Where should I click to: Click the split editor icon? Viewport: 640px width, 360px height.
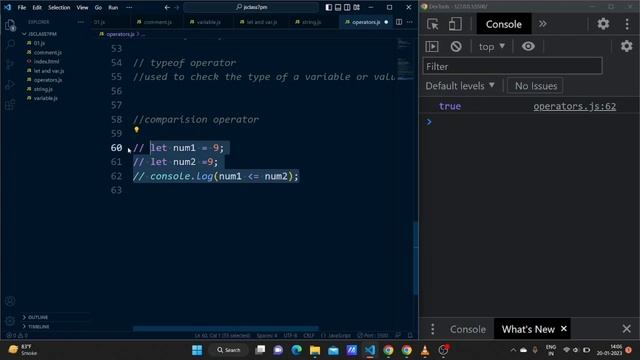point(399,22)
